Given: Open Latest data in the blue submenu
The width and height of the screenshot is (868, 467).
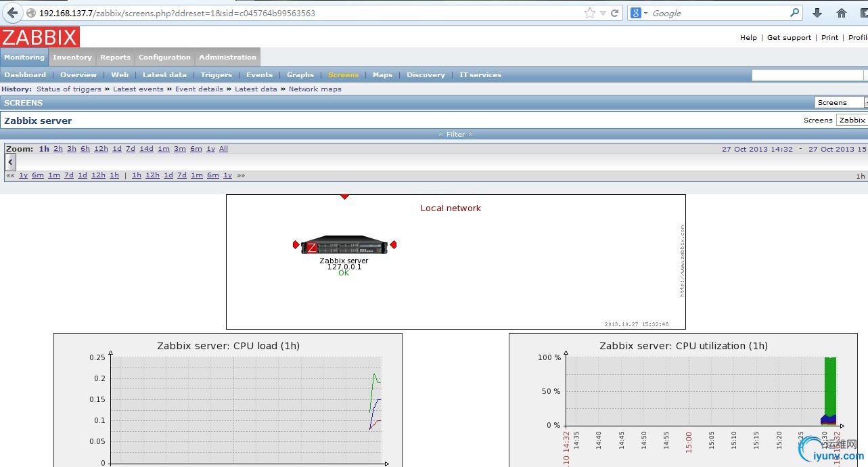Looking at the screenshot, I should click(164, 75).
